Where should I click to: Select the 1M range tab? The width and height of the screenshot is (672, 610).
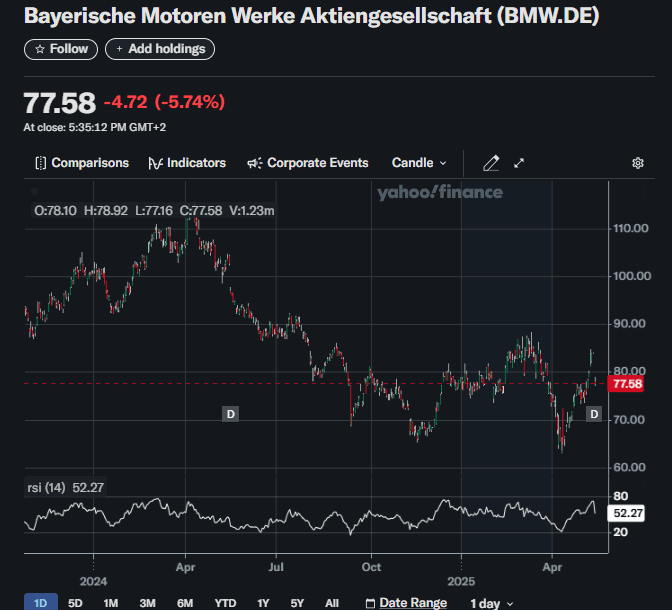111,603
